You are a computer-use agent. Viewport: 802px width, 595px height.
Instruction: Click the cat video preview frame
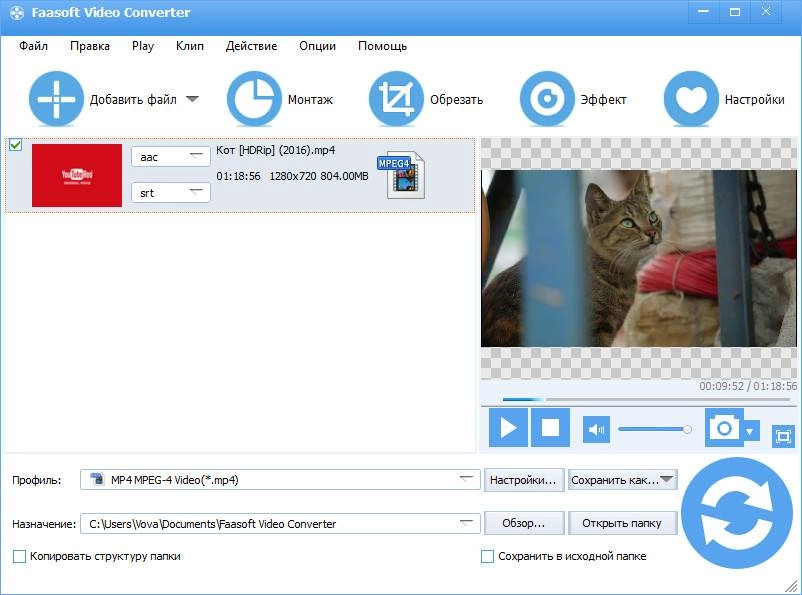point(638,258)
